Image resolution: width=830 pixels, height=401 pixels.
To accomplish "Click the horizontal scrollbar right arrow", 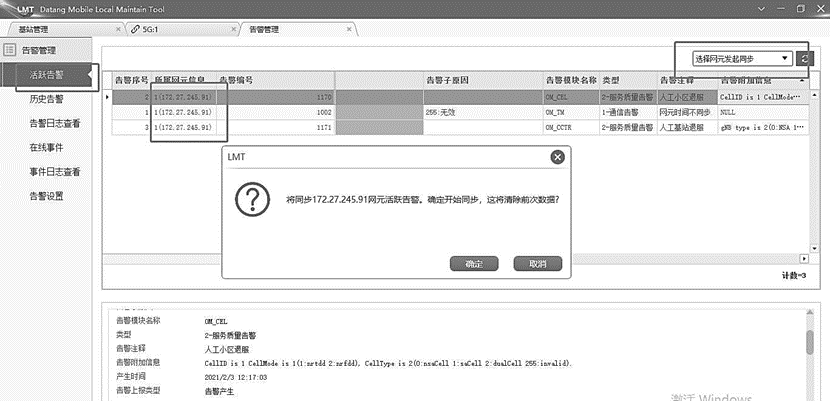I will tap(804, 259).
